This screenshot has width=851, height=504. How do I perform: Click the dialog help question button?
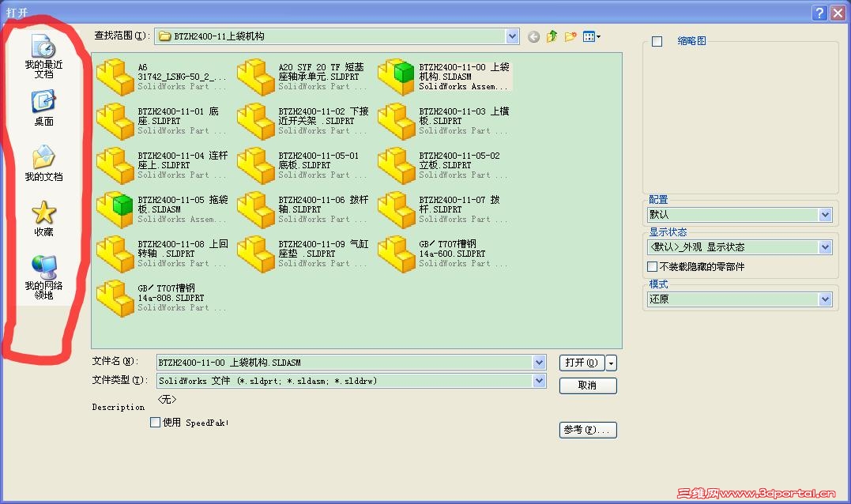pos(819,13)
